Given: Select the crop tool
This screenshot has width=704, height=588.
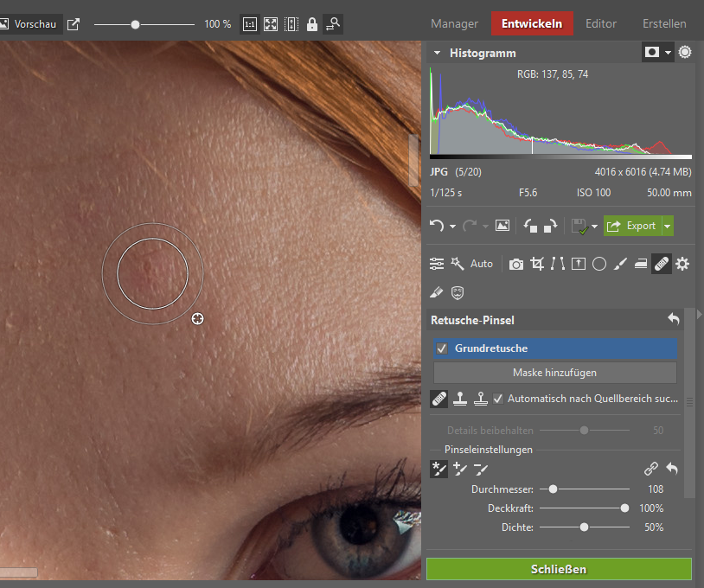Looking at the screenshot, I should (x=537, y=264).
